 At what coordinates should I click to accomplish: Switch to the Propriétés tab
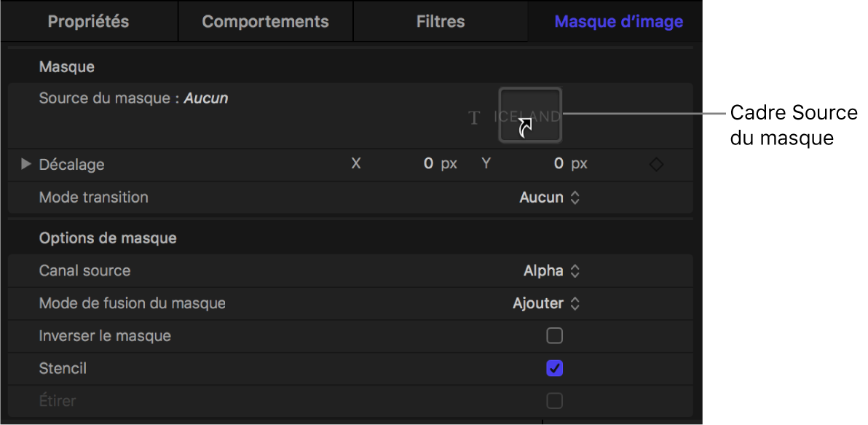click(x=89, y=21)
